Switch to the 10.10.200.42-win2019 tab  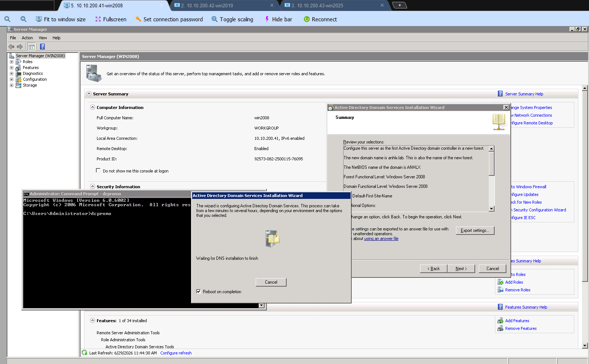click(x=224, y=6)
